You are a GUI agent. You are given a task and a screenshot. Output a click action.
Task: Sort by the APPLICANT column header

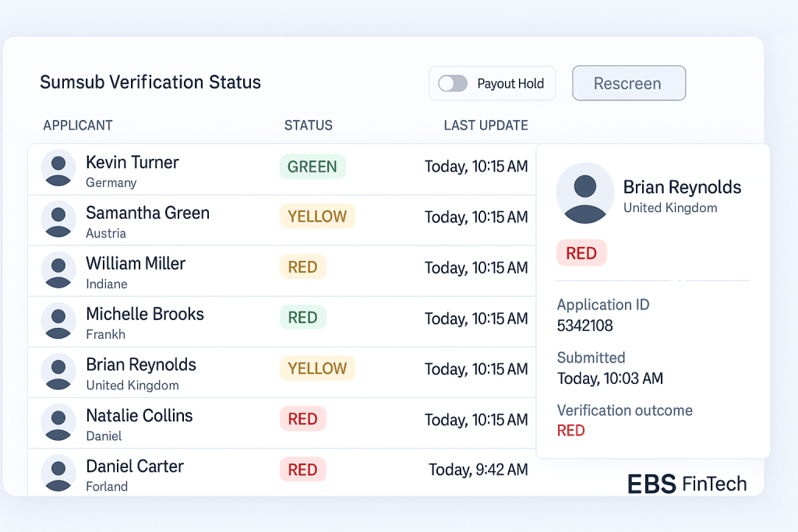(78, 125)
